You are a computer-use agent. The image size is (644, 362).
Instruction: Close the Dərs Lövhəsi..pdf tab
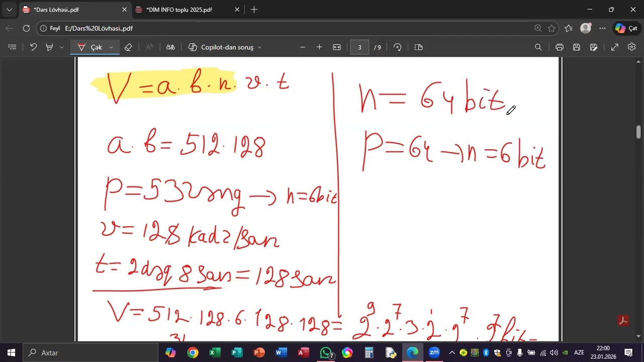click(x=124, y=10)
